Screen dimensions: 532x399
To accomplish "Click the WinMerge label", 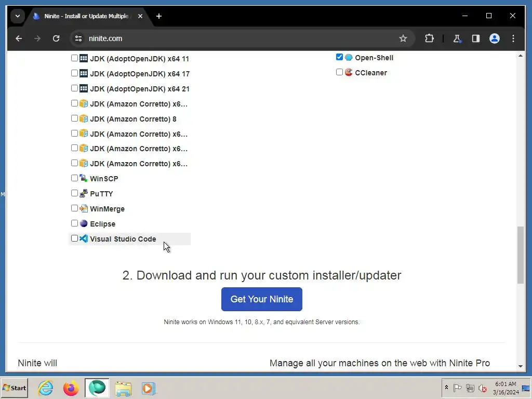I will pyautogui.click(x=107, y=209).
